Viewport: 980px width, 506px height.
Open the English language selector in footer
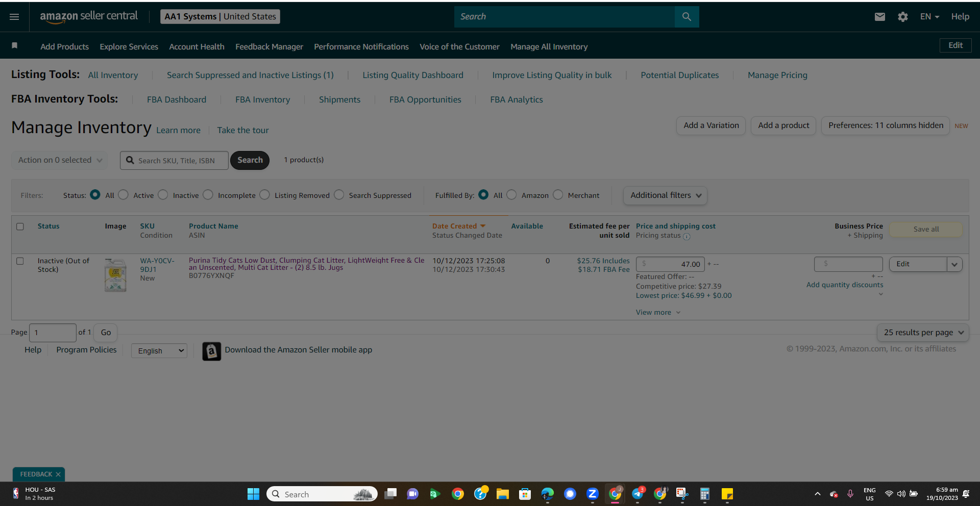point(159,351)
